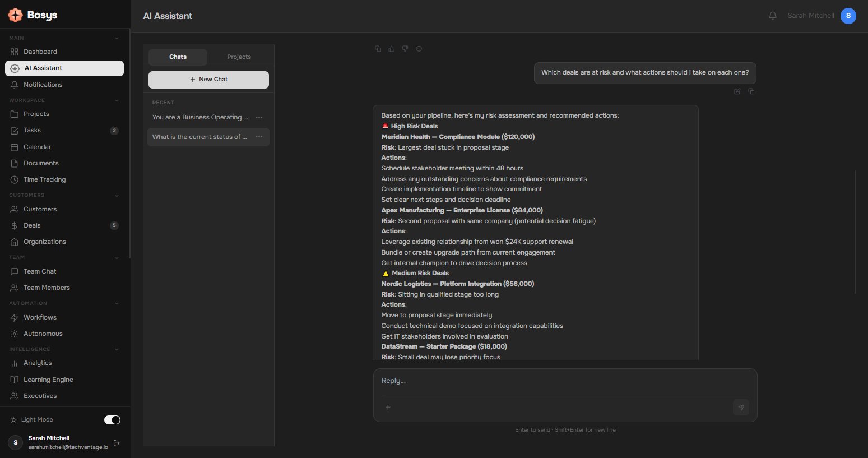
Task: Click the thumbs down feedback icon
Action: (405, 49)
